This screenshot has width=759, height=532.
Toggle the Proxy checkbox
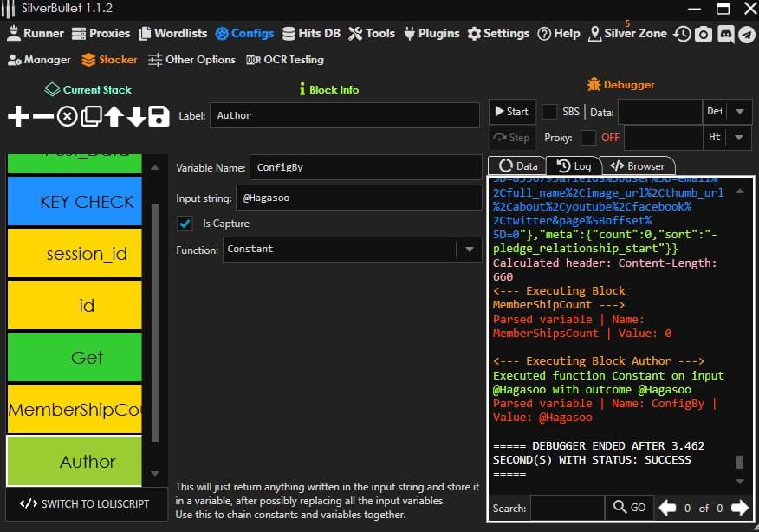click(588, 138)
